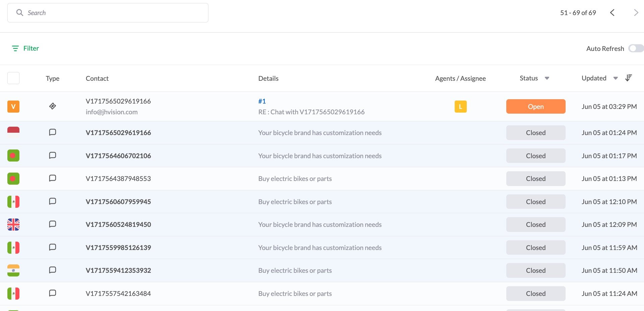Open ticket link #1
The width and height of the screenshot is (644, 311).
click(262, 101)
